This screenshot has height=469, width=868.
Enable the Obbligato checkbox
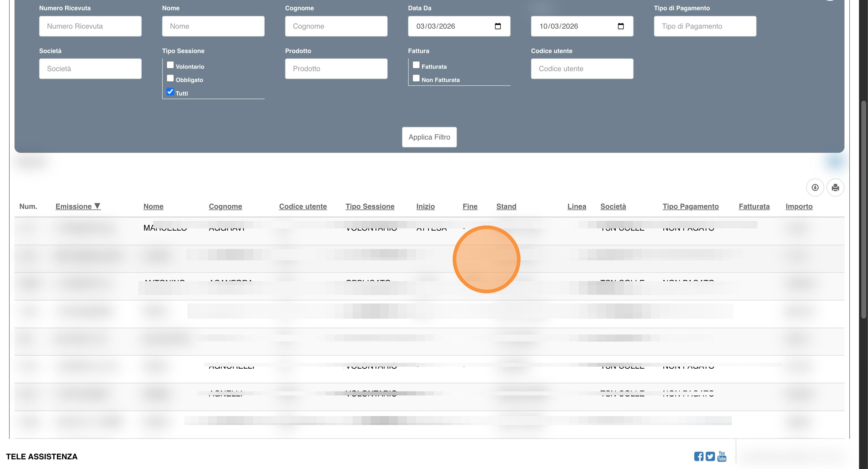pyautogui.click(x=170, y=78)
